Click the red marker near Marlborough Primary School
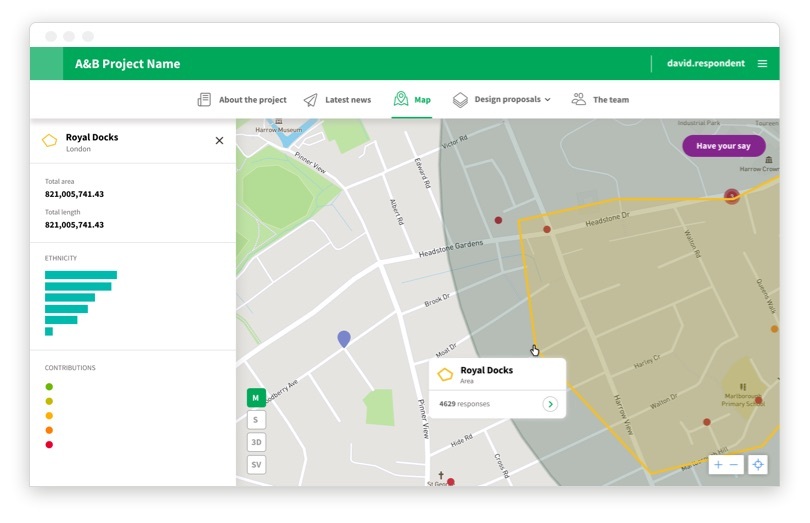This screenshot has height=523, width=810. (x=758, y=400)
